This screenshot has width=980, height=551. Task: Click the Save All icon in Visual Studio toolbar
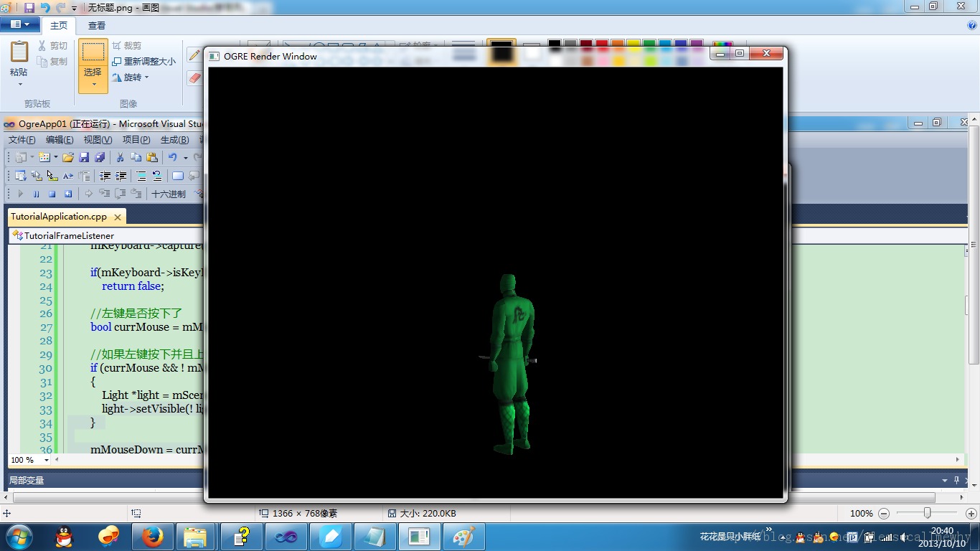tap(100, 157)
